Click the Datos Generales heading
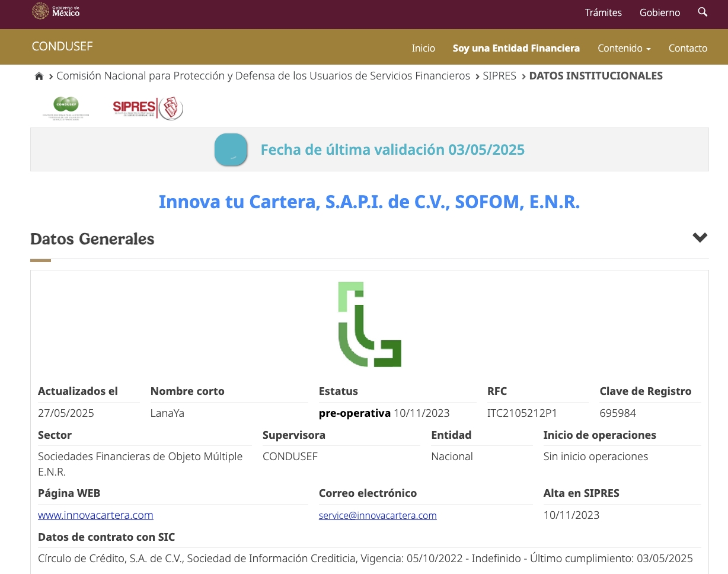This screenshot has width=728, height=574. coord(92,239)
